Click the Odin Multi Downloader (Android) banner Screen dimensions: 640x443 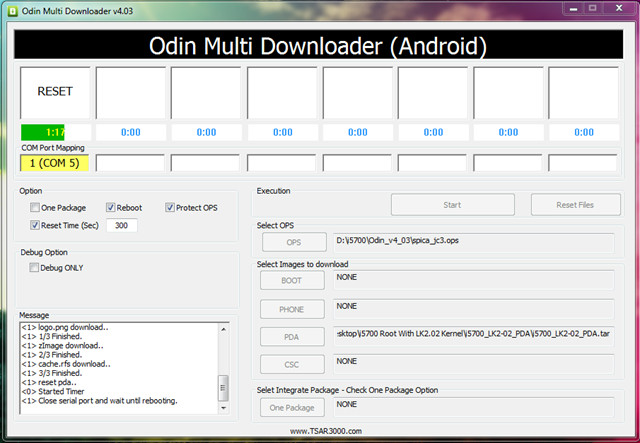[x=318, y=45]
